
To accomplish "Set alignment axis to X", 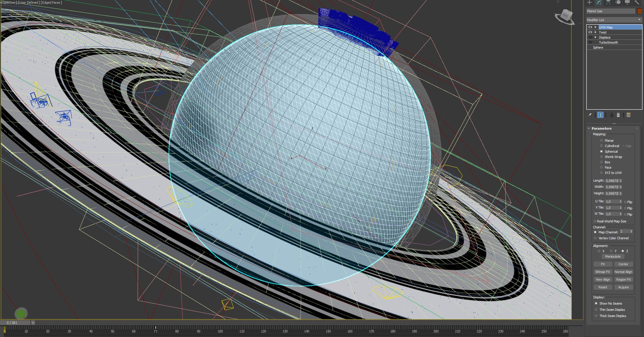I will click(x=599, y=251).
